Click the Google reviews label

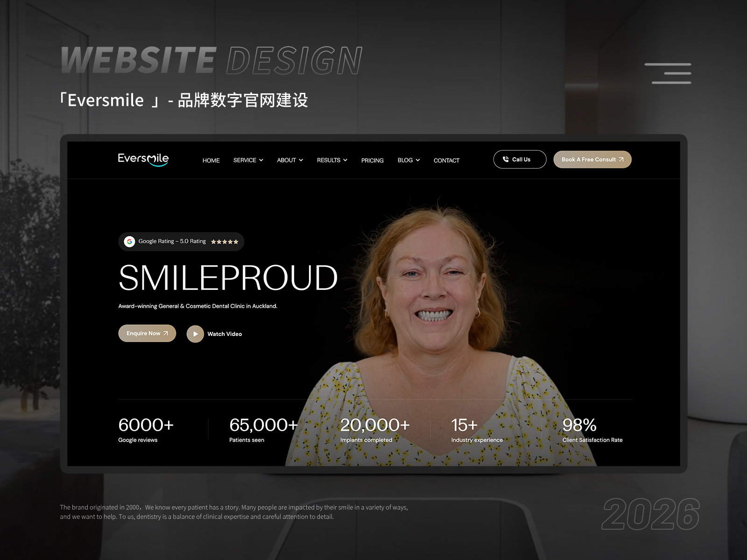click(x=138, y=440)
